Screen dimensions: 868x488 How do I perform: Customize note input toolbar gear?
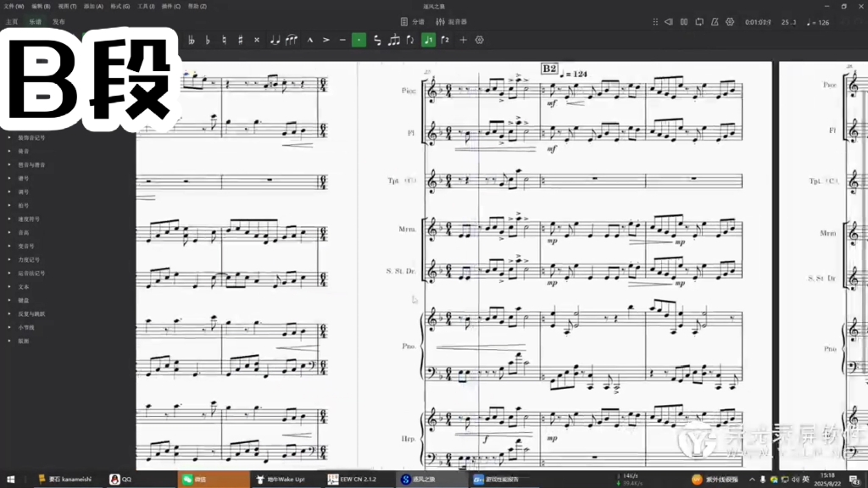tap(480, 40)
